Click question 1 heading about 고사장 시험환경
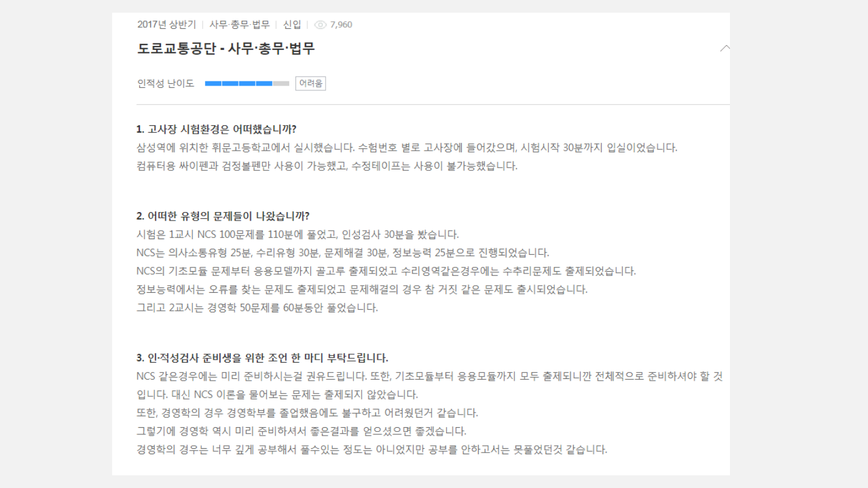 [216, 130]
